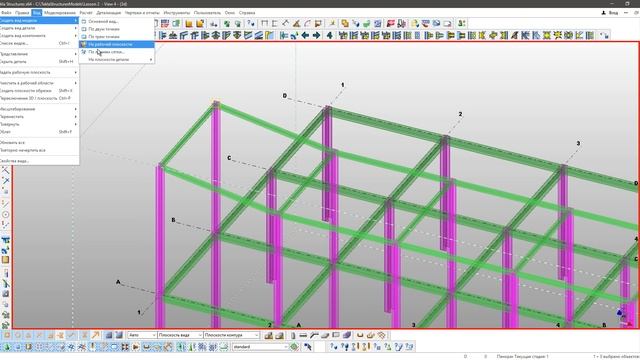Create a concrete beam with bottom toolbar icon
This screenshot has height=360, width=640.
[303, 336]
